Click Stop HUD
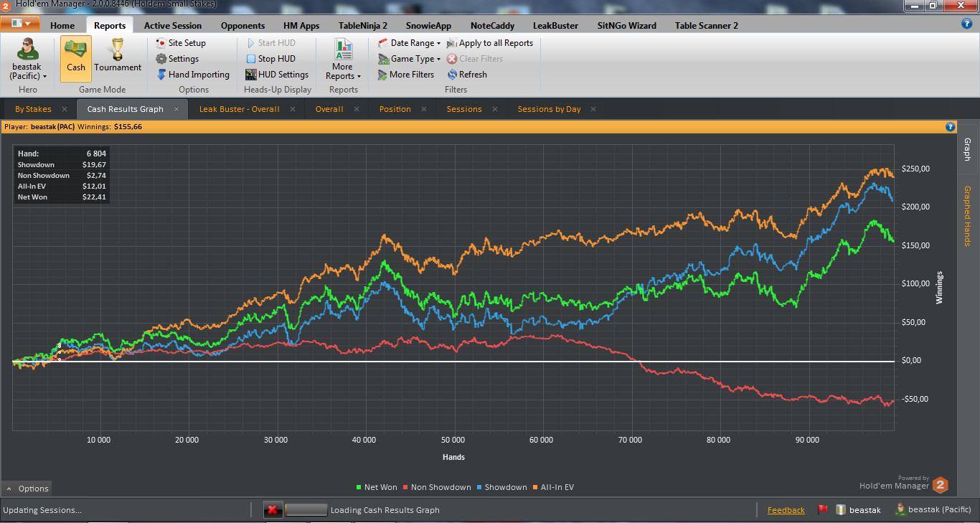The width and height of the screenshot is (980, 523). pyautogui.click(x=270, y=59)
